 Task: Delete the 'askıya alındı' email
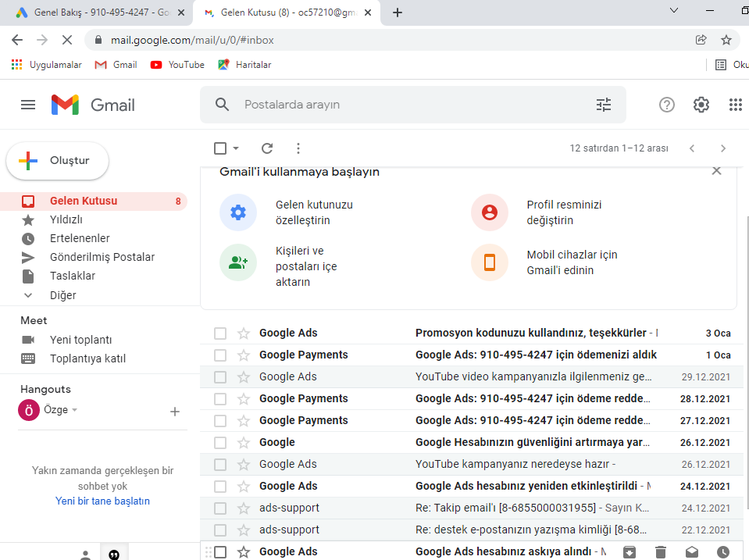661,552
